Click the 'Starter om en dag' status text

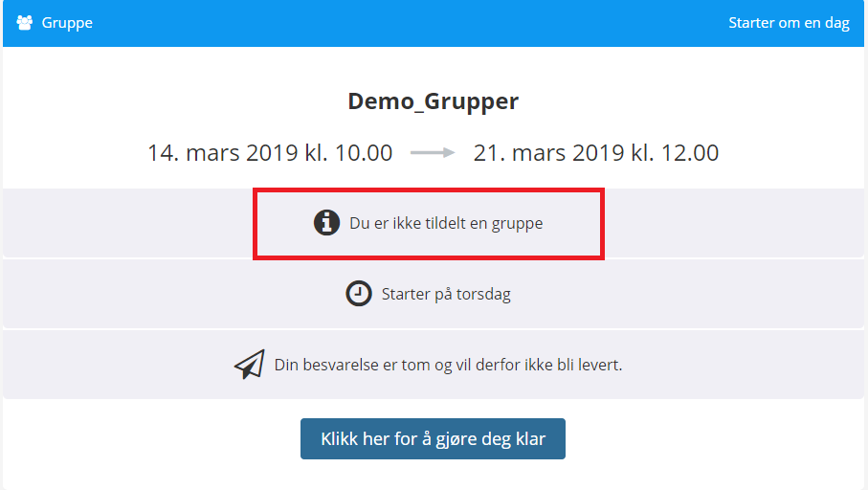(789, 23)
